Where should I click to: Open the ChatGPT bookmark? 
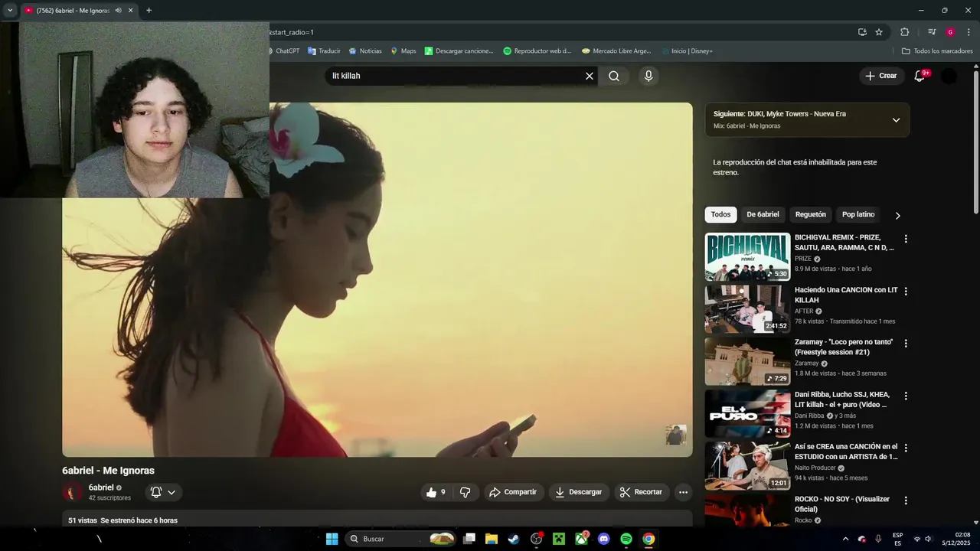click(283, 51)
